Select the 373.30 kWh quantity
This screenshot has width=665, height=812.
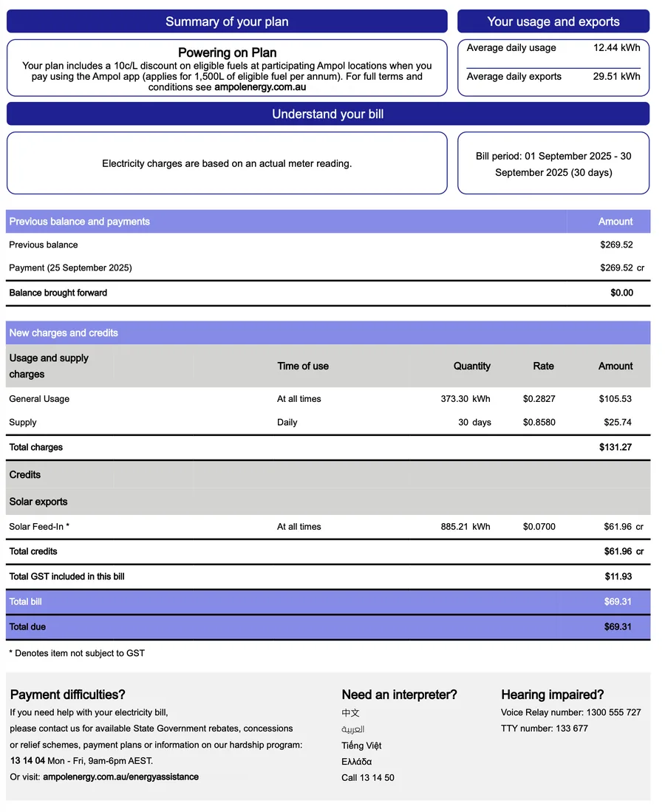(x=465, y=399)
